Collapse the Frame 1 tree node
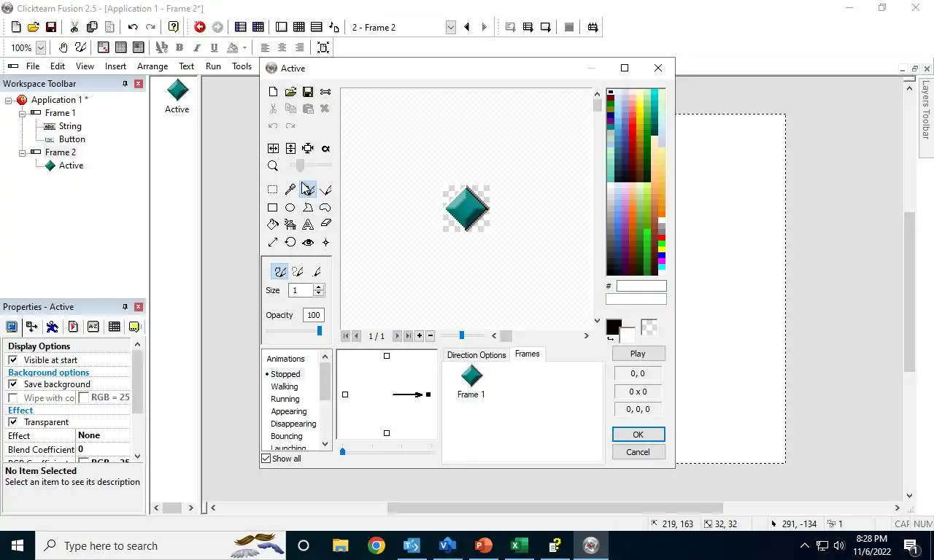Viewport: 934px width, 560px height. click(22, 113)
